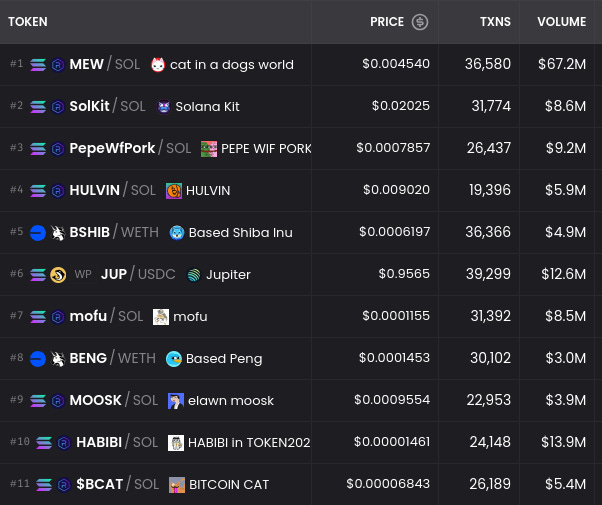Screen dimensions: 602x505
Task: Click the Jupiter token logo
Action: (x=194, y=275)
